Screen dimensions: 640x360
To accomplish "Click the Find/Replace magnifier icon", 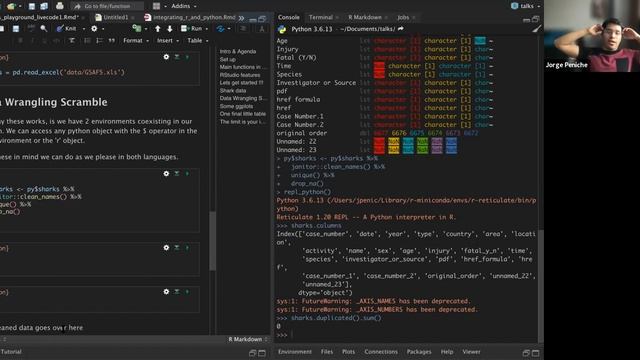I will click(44, 29).
